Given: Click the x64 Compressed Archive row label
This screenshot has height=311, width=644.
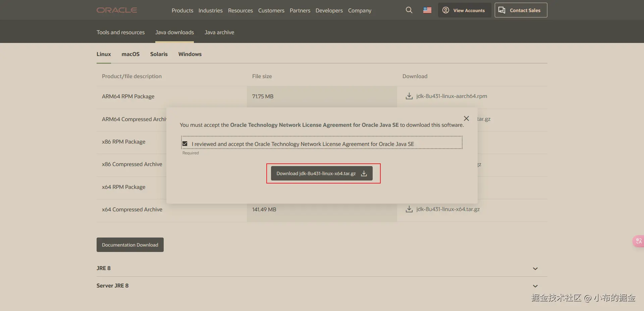Looking at the screenshot, I should pyautogui.click(x=132, y=209).
